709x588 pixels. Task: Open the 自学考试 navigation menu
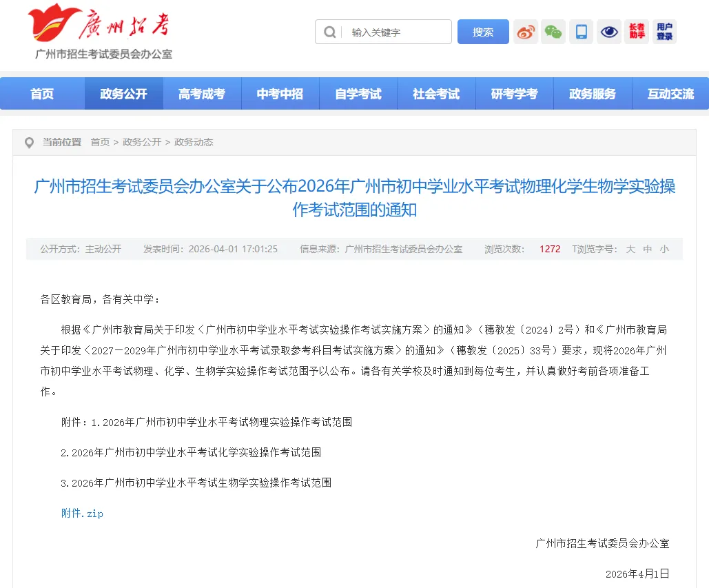coord(358,93)
